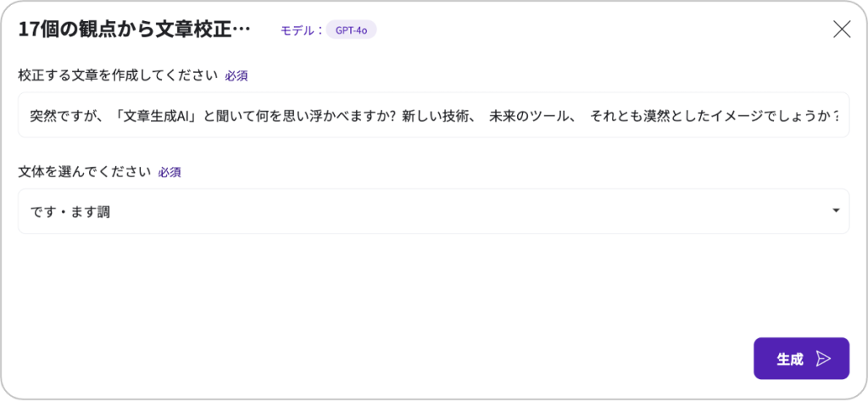Click the モデル: label
This screenshot has height=401, width=868.
[x=302, y=31]
